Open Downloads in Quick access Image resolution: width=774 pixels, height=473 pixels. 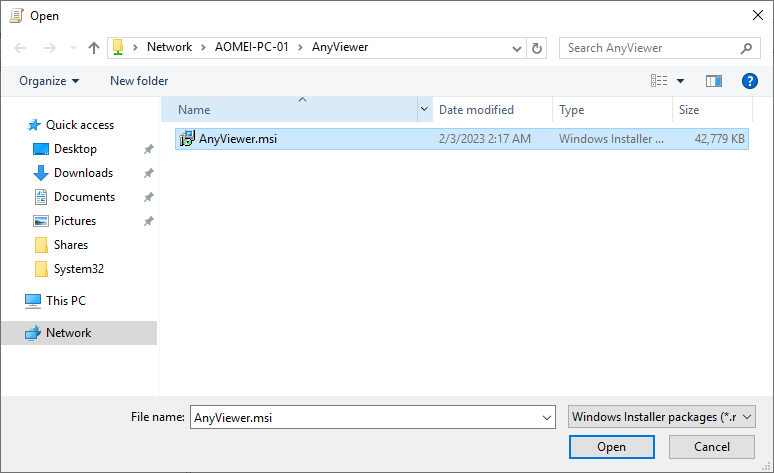tap(83, 173)
